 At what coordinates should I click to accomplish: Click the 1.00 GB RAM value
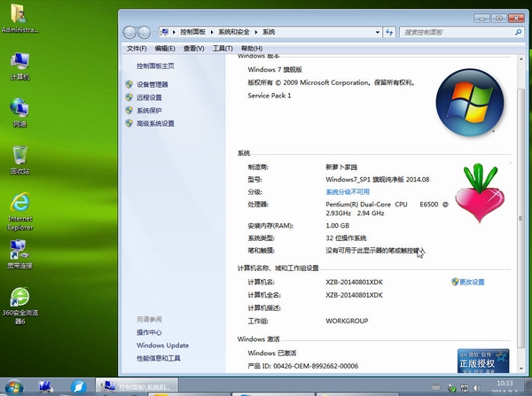pos(337,225)
